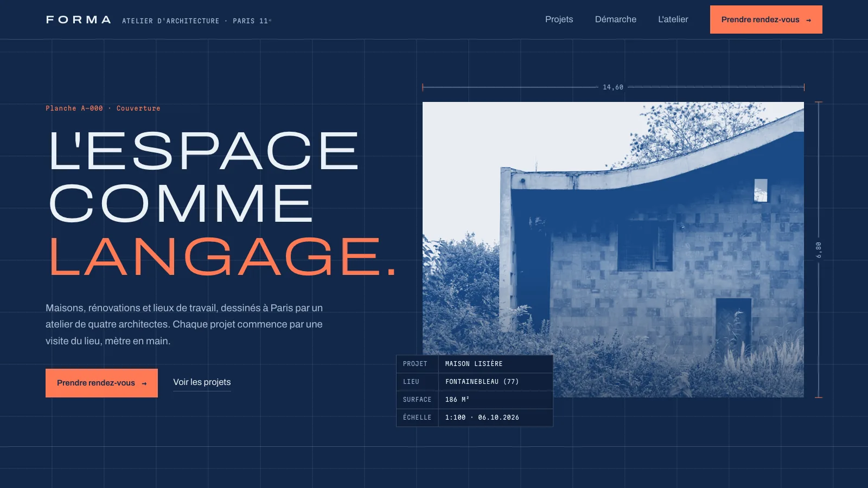The image size is (868, 488).
Task: Click the ÉCHELLE row label
Action: pos(417,418)
